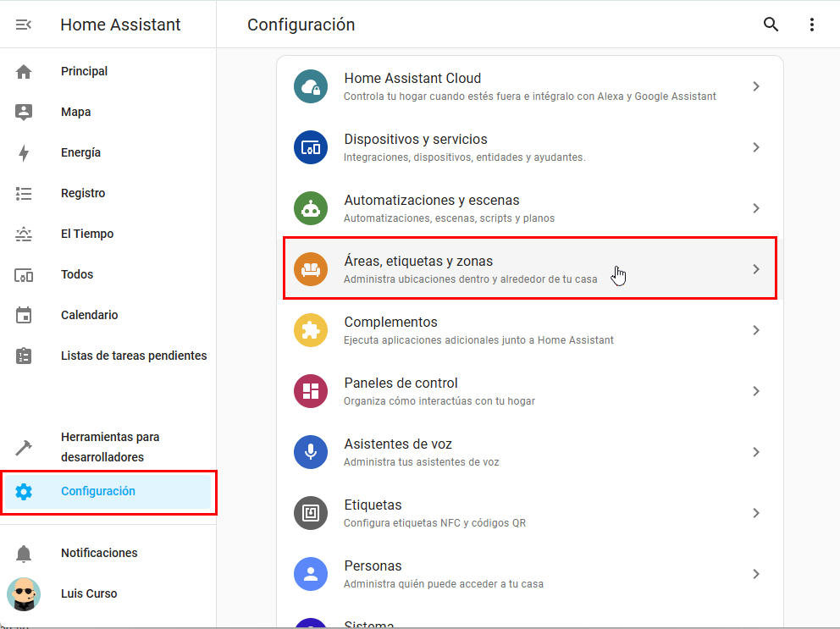This screenshot has height=629, width=840.
Task: Collapse the sidebar with the menu icon
Action: point(24,25)
